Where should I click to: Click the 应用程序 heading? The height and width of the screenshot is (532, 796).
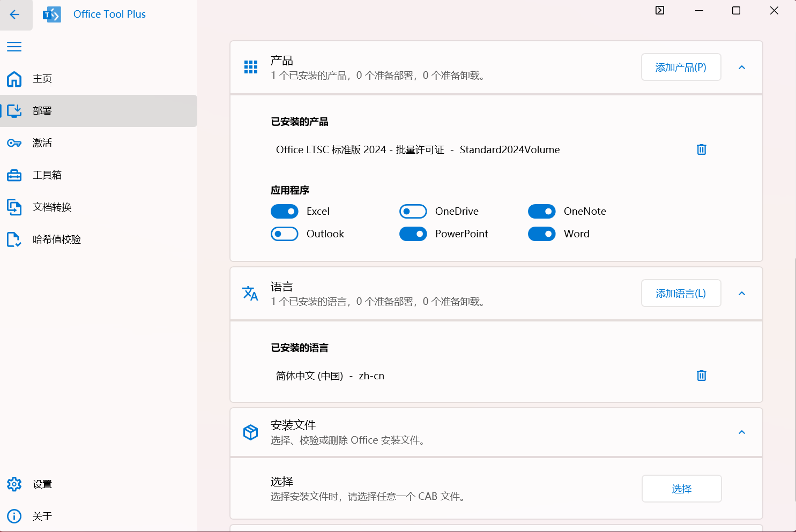tap(290, 190)
